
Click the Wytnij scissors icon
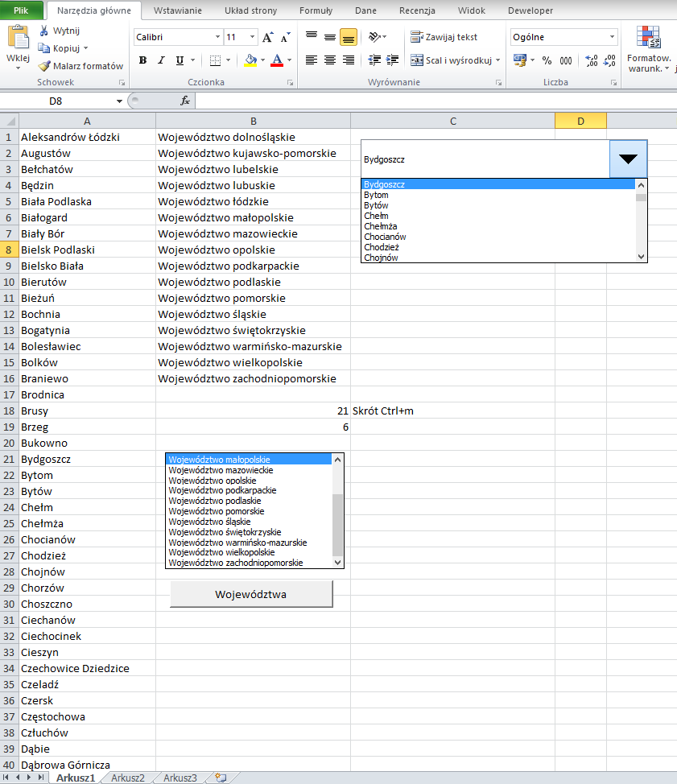[44, 31]
